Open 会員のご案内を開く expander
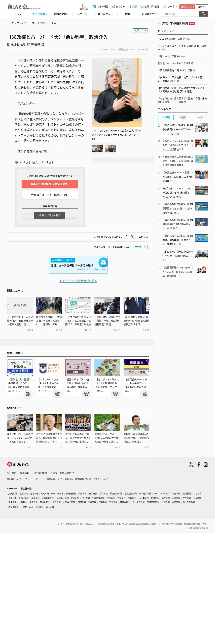215x644 pixels. [50, 215]
